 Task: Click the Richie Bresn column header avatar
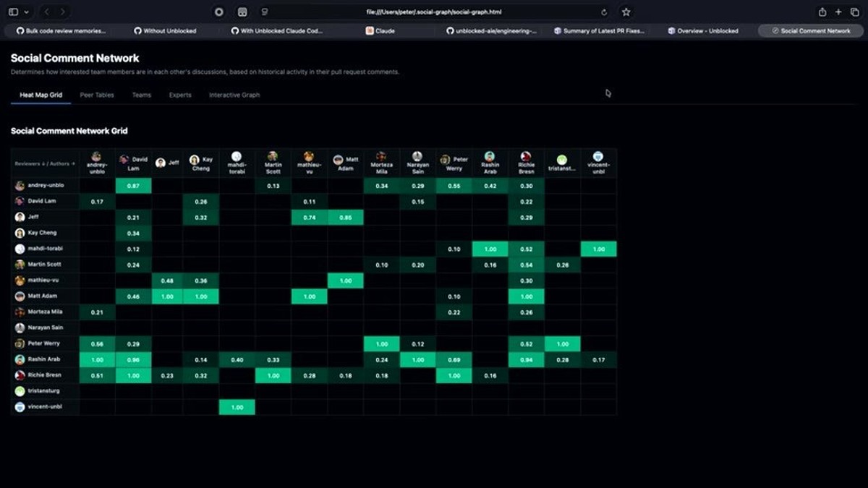tap(526, 156)
